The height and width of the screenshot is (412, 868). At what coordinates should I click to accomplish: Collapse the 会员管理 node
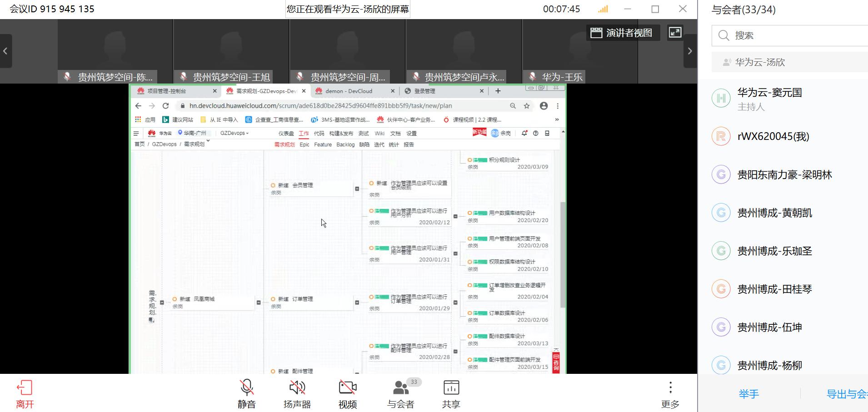pyautogui.click(x=357, y=189)
